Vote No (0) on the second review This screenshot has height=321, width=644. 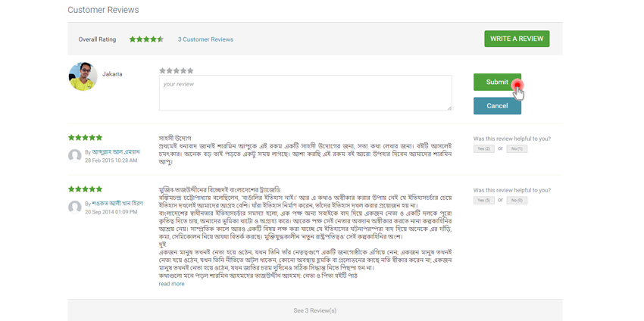point(517,201)
